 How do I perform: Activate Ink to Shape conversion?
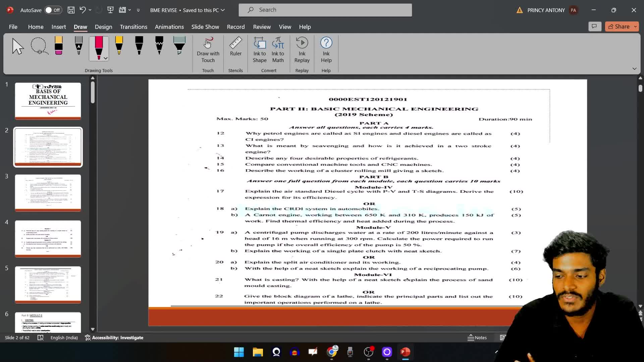point(260,50)
